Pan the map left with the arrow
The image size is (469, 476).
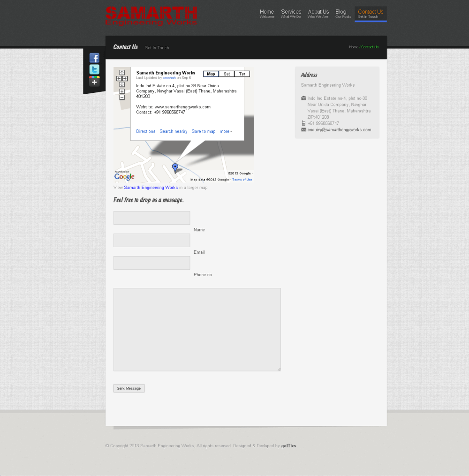pos(119,78)
